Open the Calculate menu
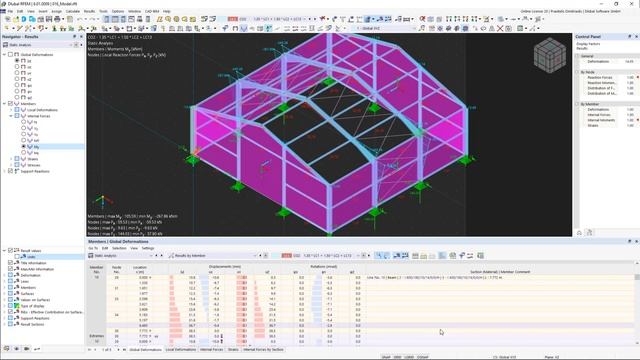640x360 pixels. 73,11
